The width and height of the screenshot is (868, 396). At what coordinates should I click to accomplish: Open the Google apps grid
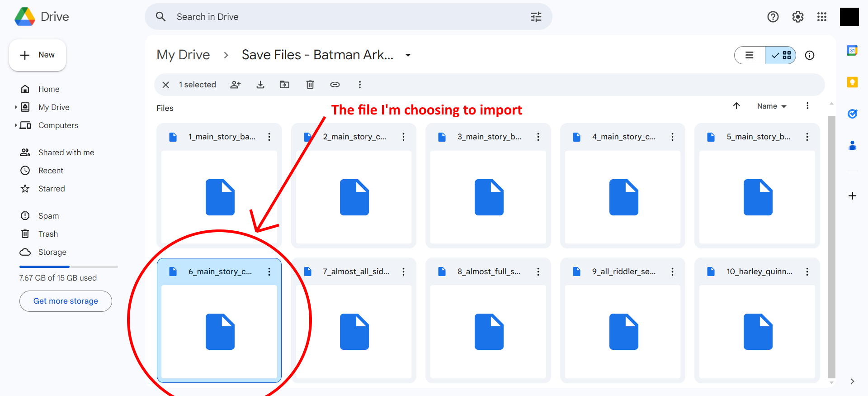pyautogui.click(x=822, y=17)
